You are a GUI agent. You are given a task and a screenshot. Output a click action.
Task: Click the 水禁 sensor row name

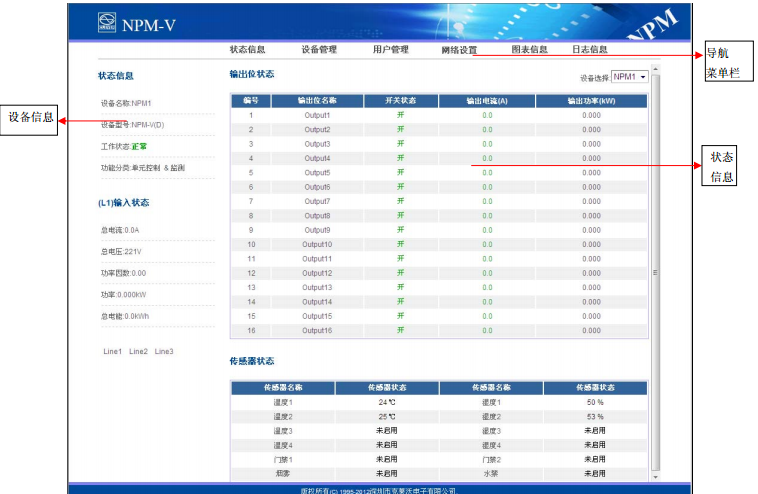click(x=491, y=474)
